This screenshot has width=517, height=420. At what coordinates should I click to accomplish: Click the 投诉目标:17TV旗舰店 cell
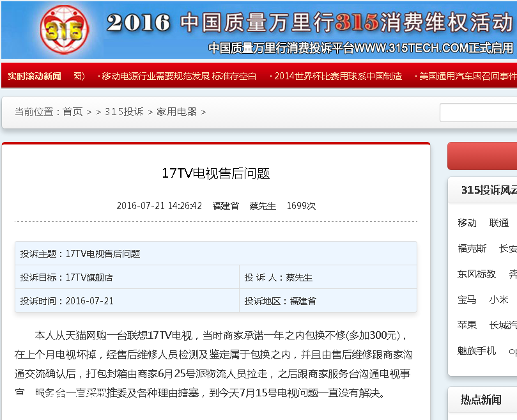127,277
